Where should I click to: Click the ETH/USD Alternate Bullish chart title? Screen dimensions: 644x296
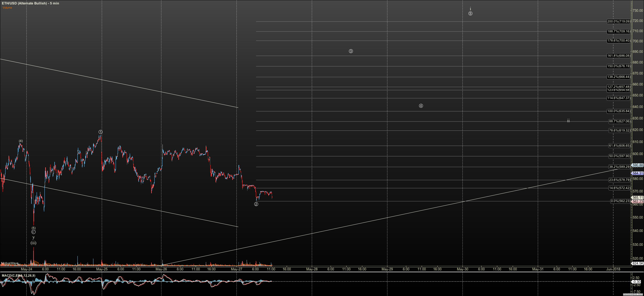click(x=30, y=3)
